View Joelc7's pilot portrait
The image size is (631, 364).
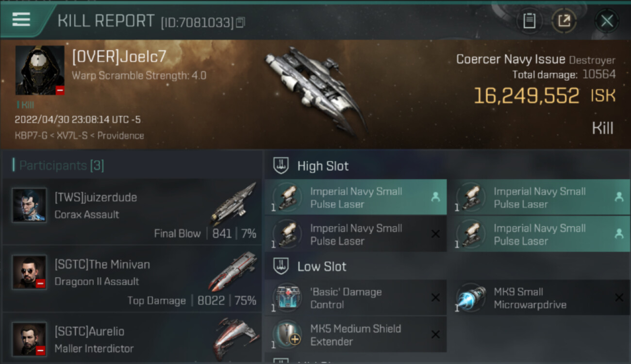40,70
